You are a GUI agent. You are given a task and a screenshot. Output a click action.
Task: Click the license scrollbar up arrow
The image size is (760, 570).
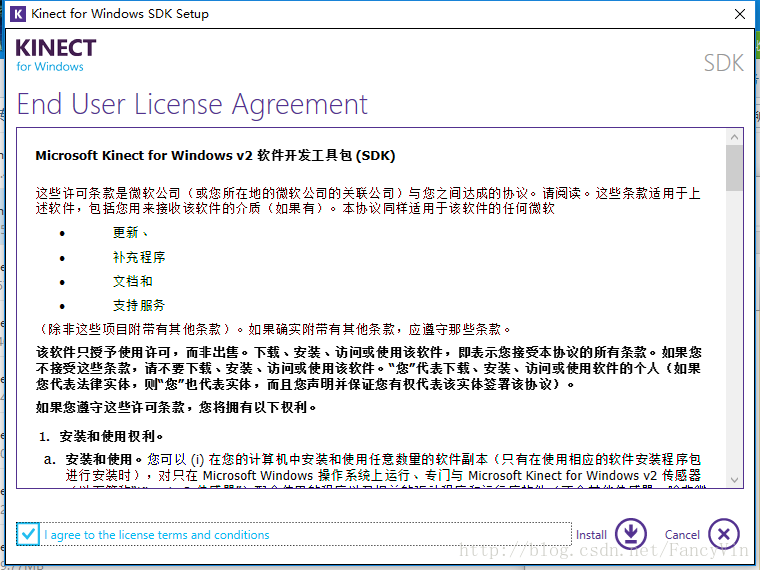pyautogui.click(x=734, y=137)
